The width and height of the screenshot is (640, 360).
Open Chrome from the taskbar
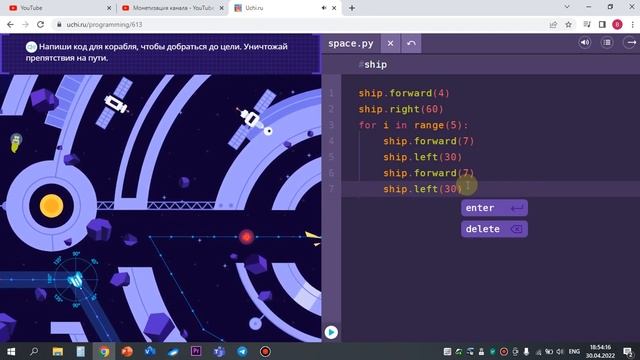click(104, 351)
